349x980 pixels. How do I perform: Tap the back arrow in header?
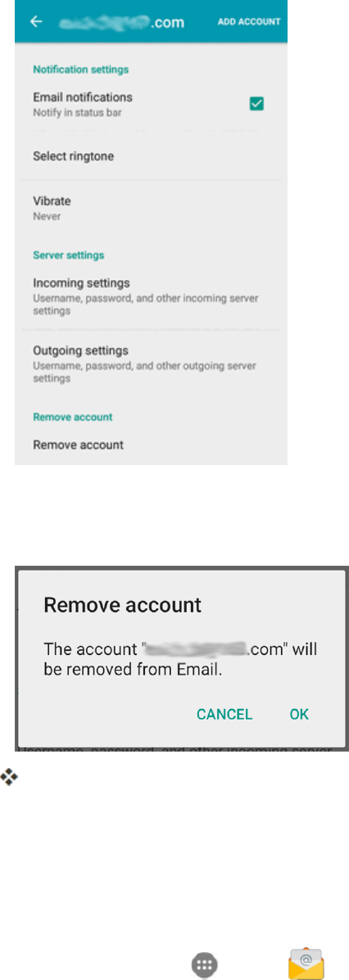pyautogui.click(x=36, y=21)
